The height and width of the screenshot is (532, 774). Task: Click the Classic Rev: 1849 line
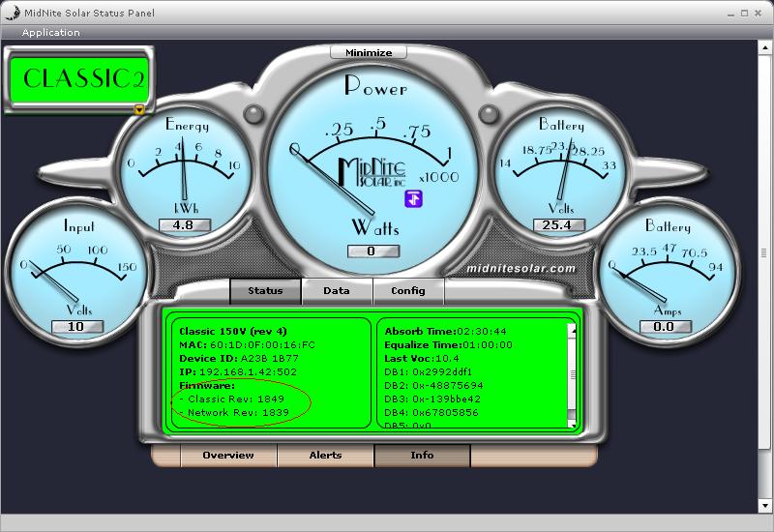coord(232,399)
